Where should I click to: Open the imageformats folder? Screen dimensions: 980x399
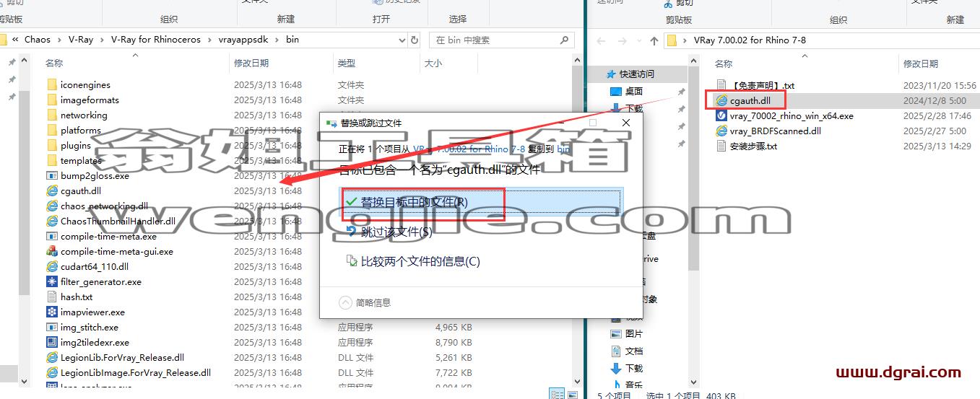pos(90,100)
